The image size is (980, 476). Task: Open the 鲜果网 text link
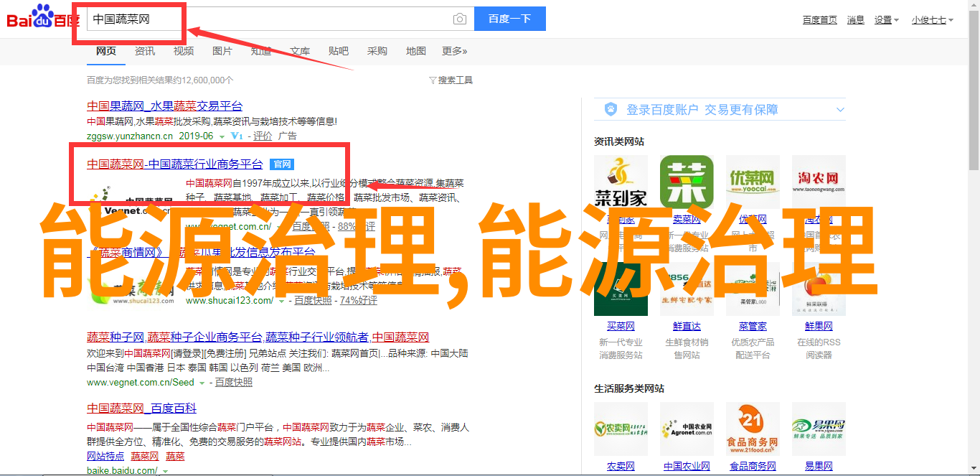click(819, 326)
